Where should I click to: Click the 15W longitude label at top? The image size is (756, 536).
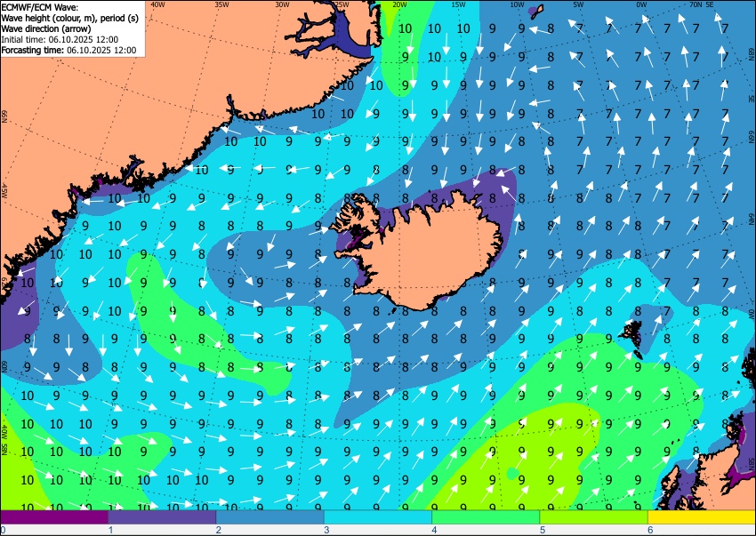[458, 4]
